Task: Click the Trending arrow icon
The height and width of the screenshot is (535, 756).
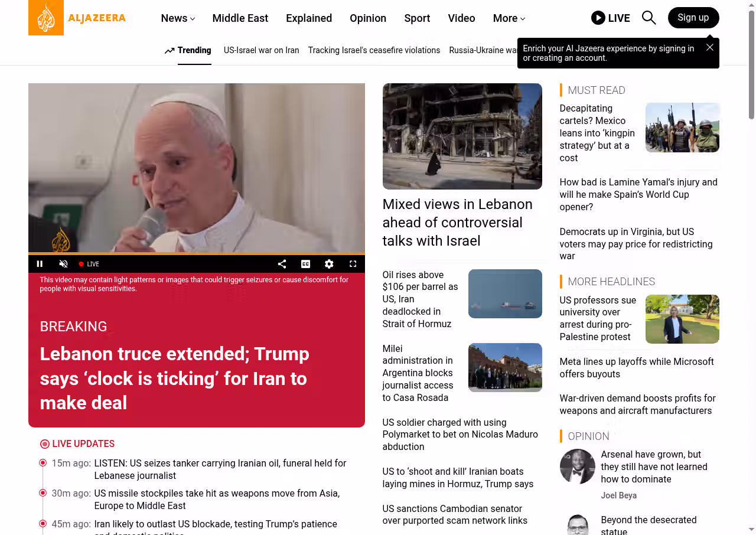Action: click(170, 51)
